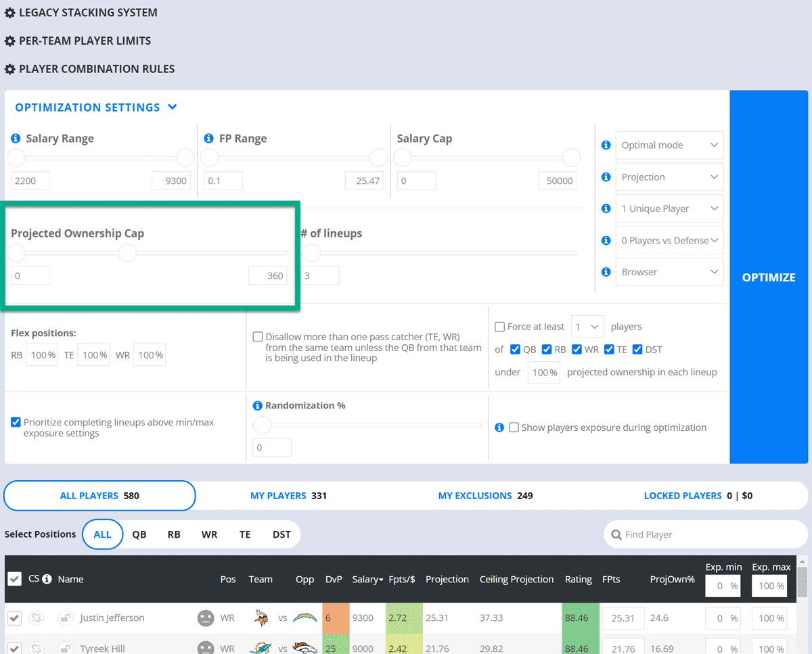Switch to All Players tab

click(x=99, y=496)
